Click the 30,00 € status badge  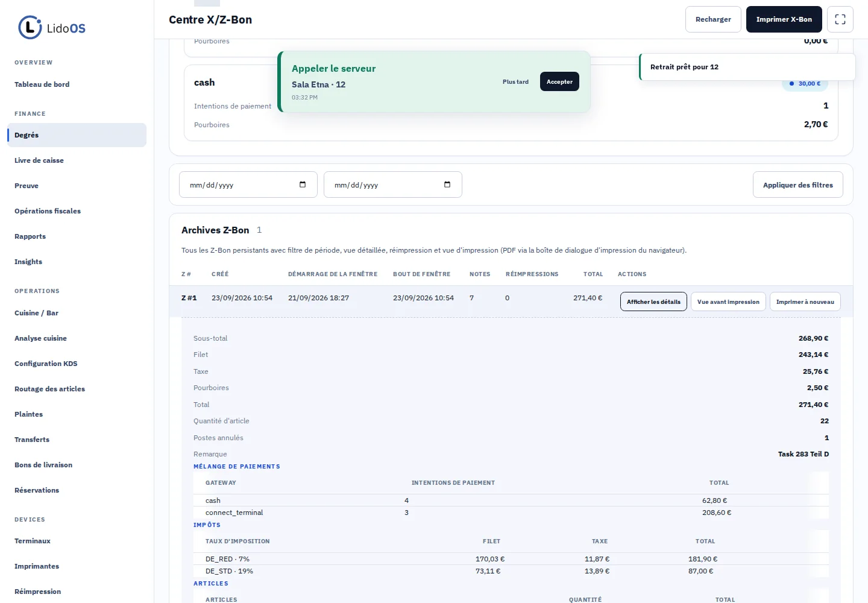[805, 84]
